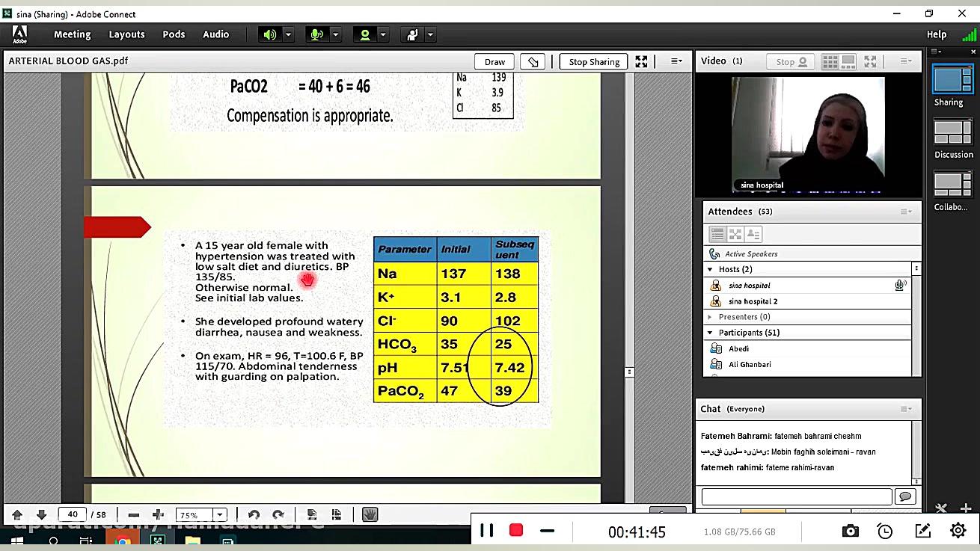Open the raise hand status dropdown
The height and width of the screenshot is (551, 980).
pos(430,34)
